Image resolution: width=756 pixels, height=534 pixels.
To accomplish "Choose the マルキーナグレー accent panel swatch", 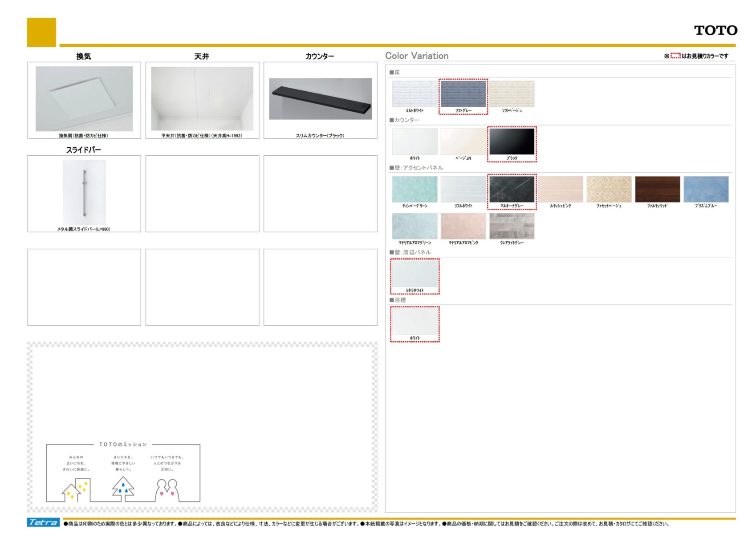I will tap(512, 189).
